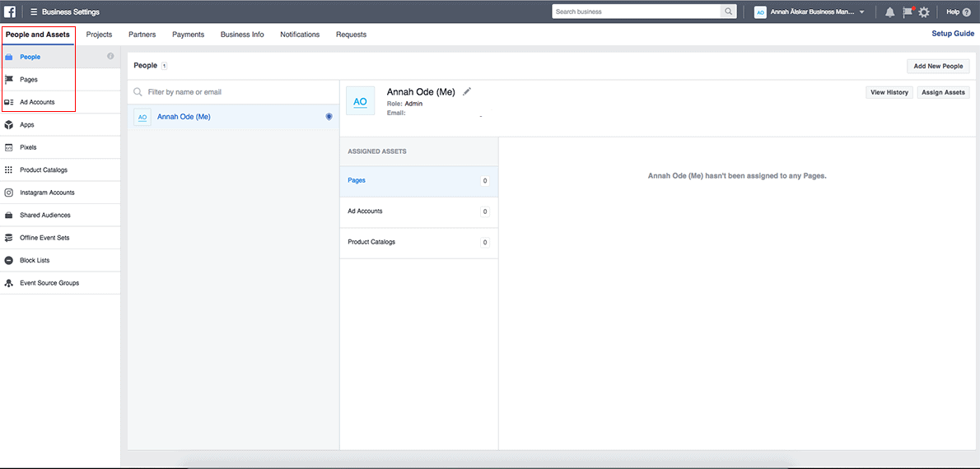Open the Setup Guide link

pyautogui.click(x=952, y=34)
